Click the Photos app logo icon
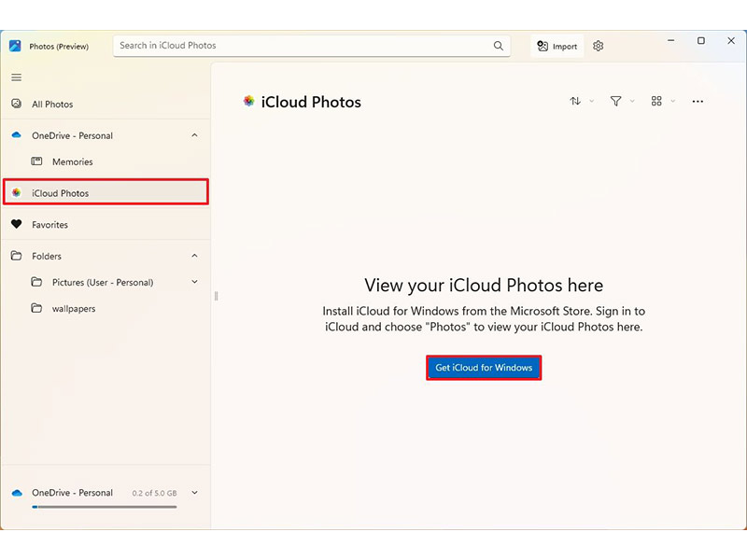The image size is (747, 560). [15, 46]
